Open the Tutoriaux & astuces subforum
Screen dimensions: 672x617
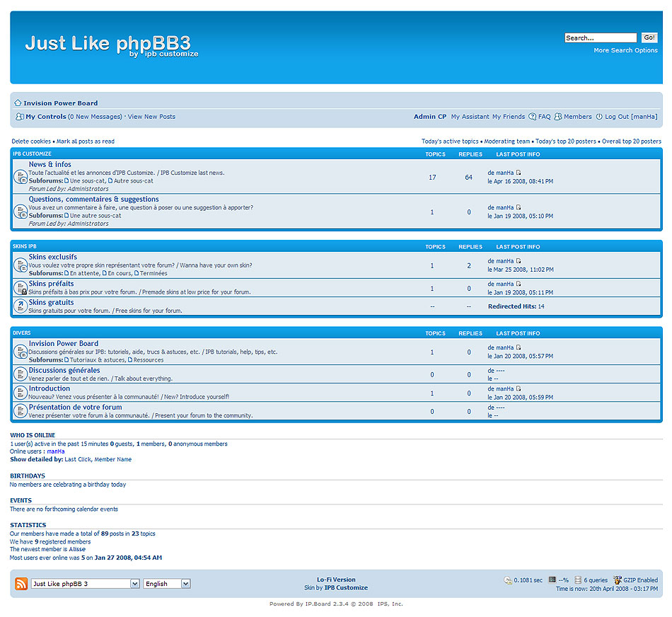(x=98, y=359)
